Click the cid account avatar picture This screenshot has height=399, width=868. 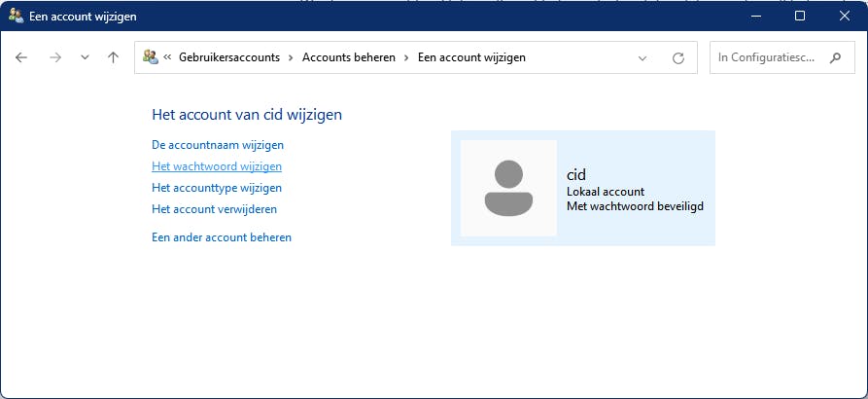tap(508, 188)
